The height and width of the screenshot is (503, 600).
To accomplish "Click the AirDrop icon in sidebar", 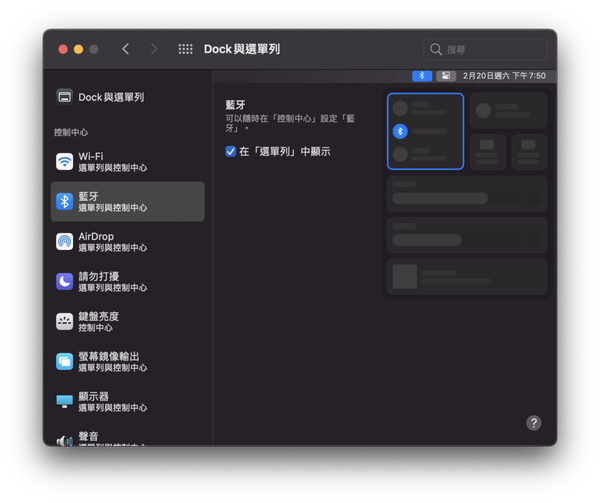I will point(64,242).
